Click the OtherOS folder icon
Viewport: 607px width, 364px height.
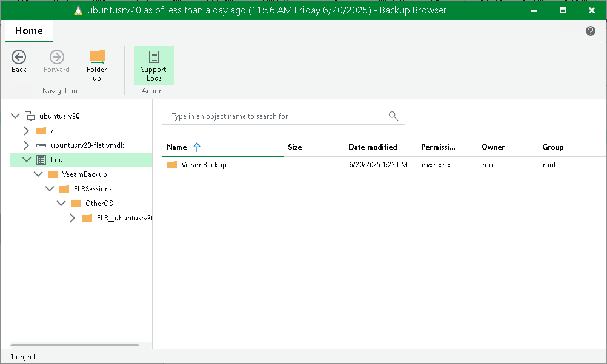[76, 204]
